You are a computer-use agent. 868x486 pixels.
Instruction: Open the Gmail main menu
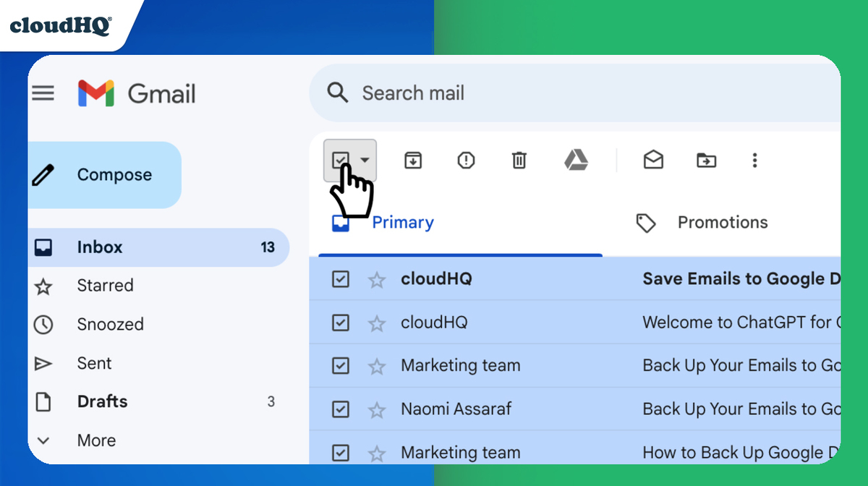[43, 93]
